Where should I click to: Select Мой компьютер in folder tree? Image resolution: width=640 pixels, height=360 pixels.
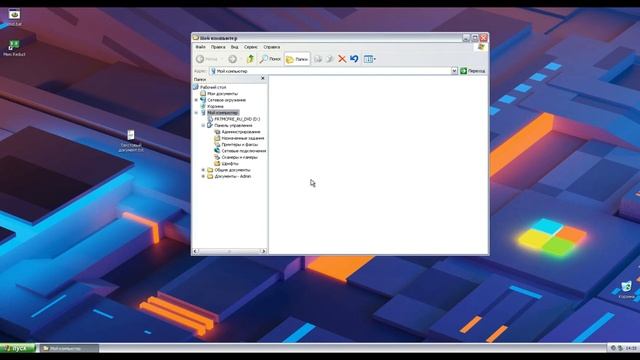[222, 113]
